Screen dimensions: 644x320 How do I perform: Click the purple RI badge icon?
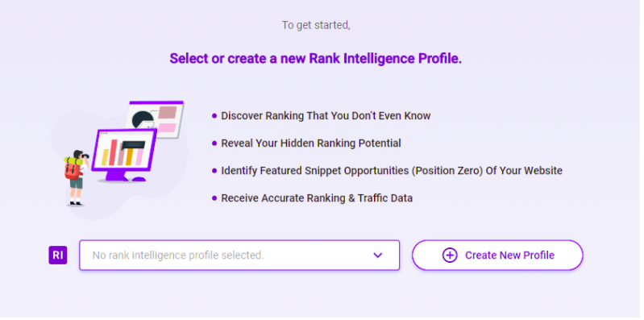tap(58, 255)
